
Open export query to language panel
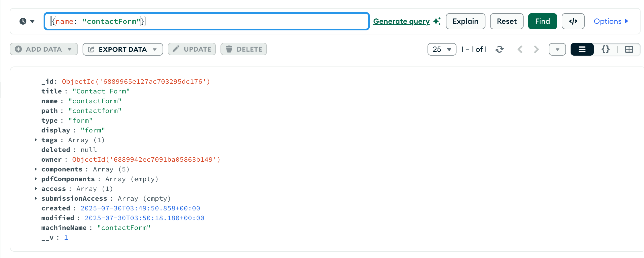pyautogui.click(x=573, y=21)
